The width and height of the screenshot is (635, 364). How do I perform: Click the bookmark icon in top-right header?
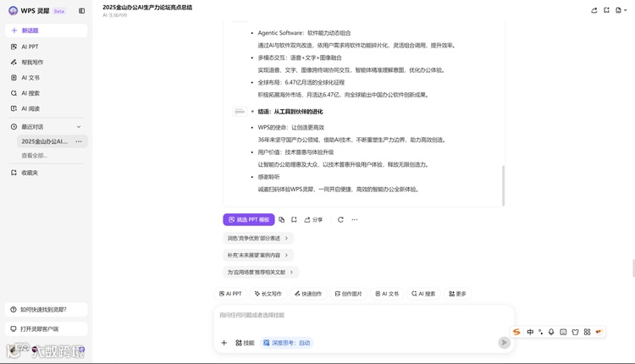pos(606,10)
